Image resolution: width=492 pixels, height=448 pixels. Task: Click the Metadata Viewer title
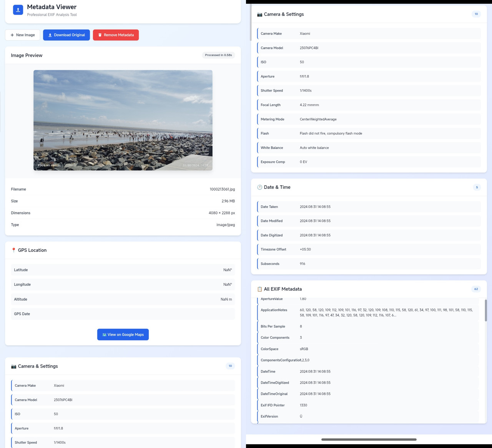(x=52, y=7)
